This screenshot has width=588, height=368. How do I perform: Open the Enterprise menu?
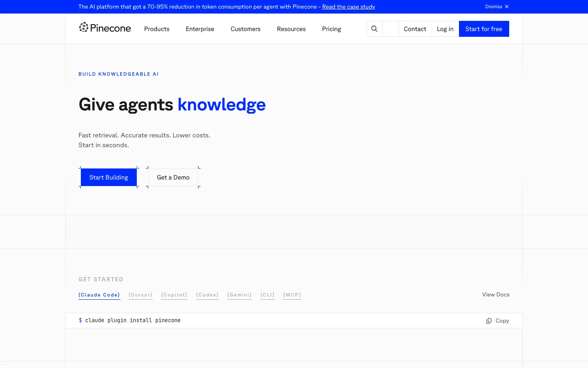click(200, 29)
